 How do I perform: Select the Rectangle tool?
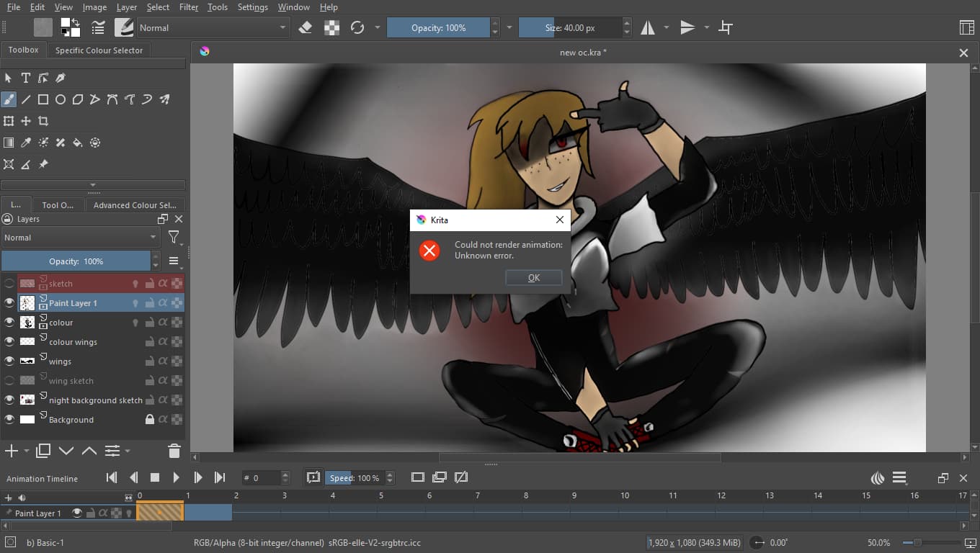pos(43,99)
